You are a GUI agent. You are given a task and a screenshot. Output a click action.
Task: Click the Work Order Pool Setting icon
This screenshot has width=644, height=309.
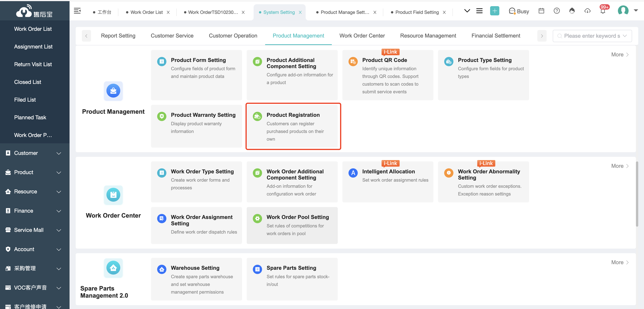[x=257, y=218]
